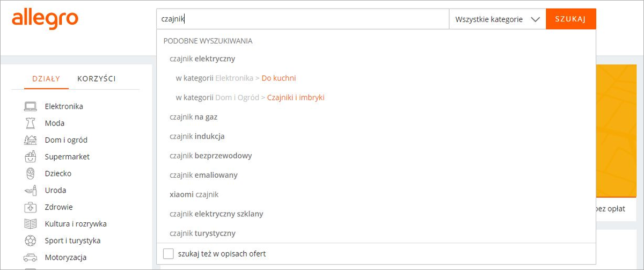Open category link 'Czajniki i imbryki'

(296, 97)
